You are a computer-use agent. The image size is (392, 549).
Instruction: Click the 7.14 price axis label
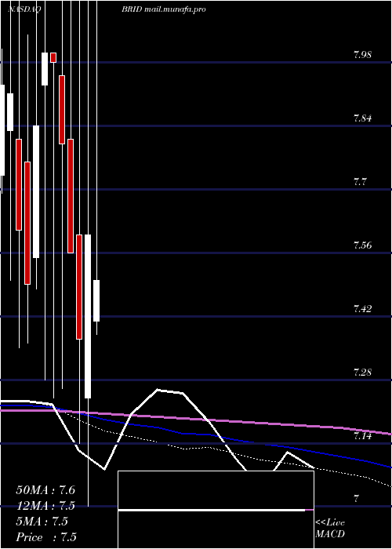point(362,435)
